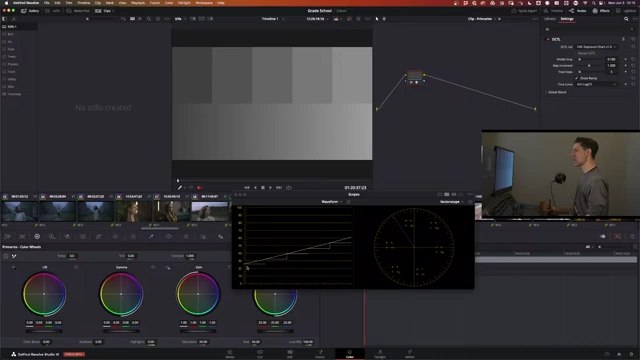This screenshot has width=640, height=360.
Task: Open the Waveform scope type dropdown
Action: (331, 202)
